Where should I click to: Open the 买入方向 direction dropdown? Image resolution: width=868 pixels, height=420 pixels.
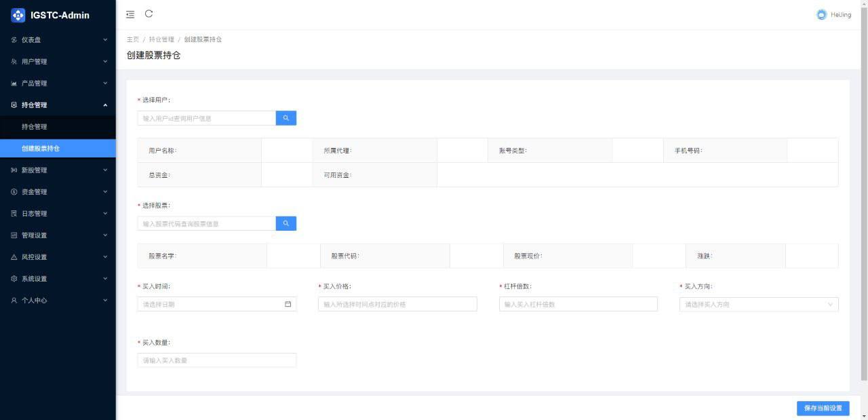(x=758, y=304)
